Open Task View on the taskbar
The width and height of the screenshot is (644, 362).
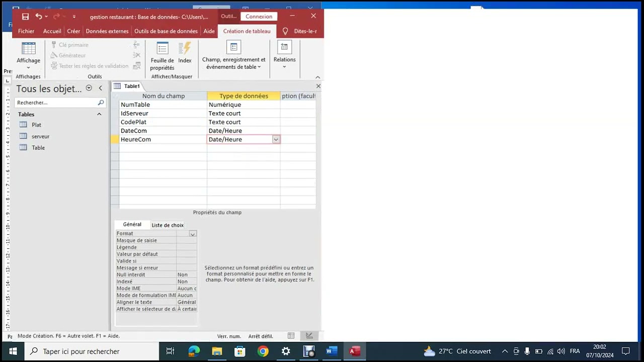(x=170, y=351)
